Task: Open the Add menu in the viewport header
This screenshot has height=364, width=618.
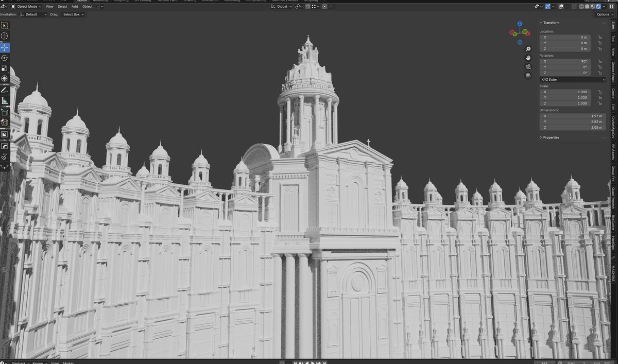Action: click(x=75, y=6)
